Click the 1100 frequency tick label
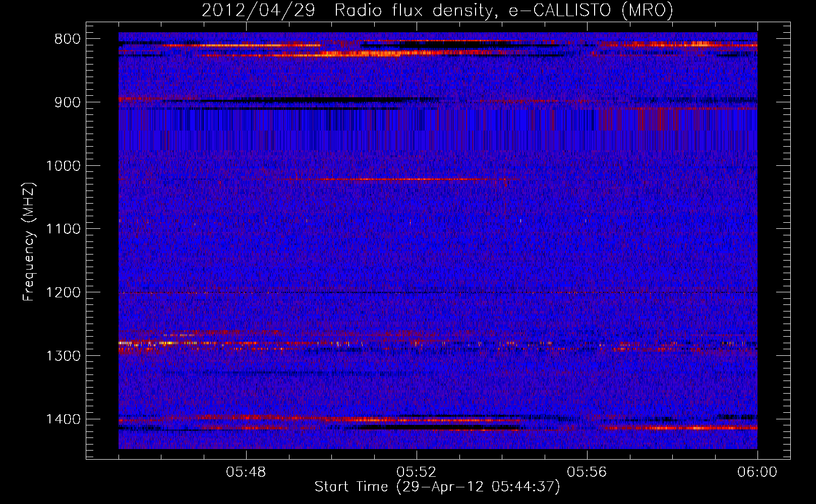Image resolution: width=816 pixels, height=504 pixels. pyautogui.click(x=63, y=229)
